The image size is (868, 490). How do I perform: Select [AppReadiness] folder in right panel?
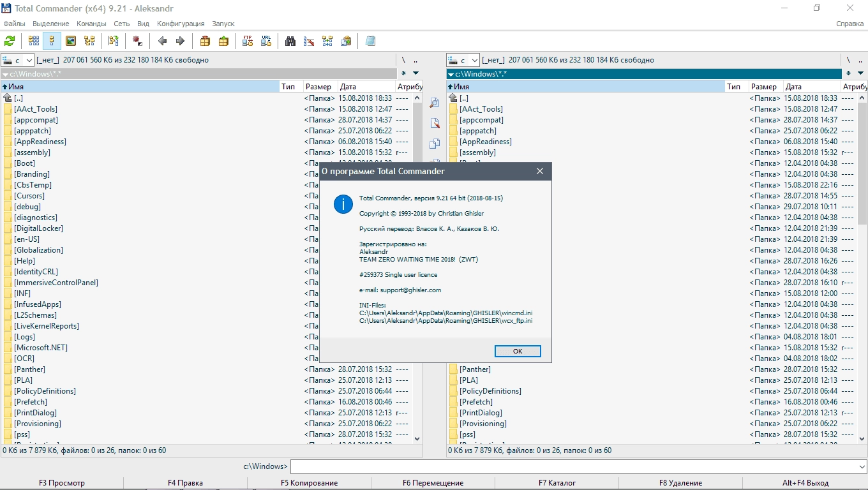486,142
